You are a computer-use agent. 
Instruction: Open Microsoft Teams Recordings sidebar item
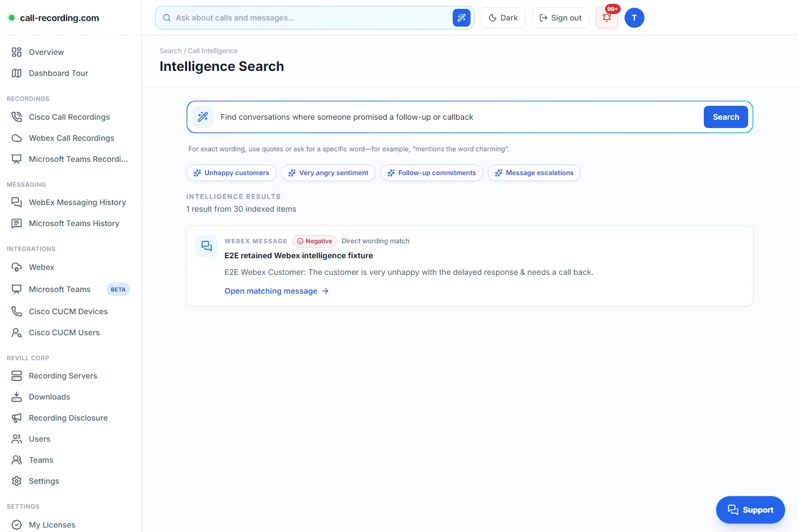click(70, 159)
